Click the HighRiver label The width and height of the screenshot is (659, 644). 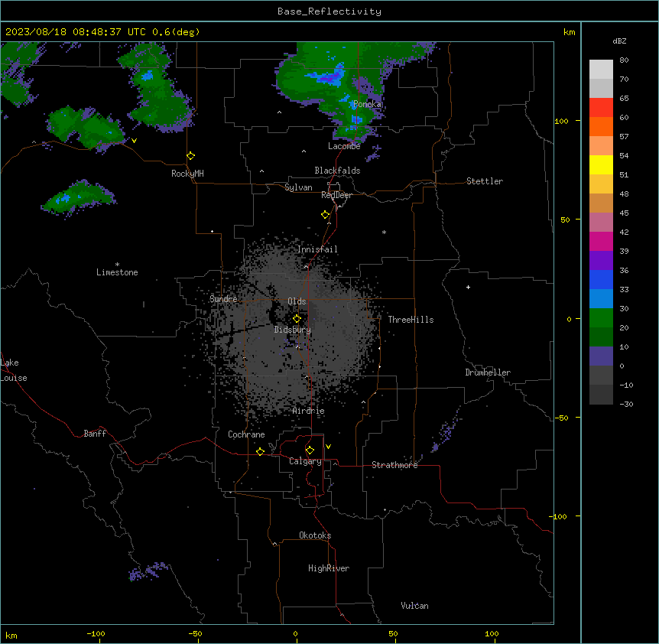pyautogui.click(x=329, y=568)
